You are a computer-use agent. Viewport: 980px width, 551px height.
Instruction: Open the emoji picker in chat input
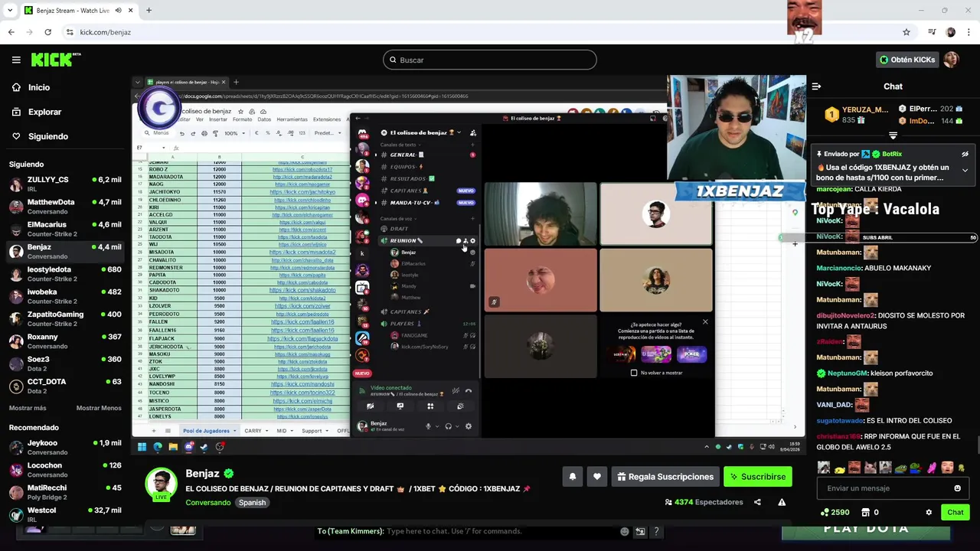(957, 488)
